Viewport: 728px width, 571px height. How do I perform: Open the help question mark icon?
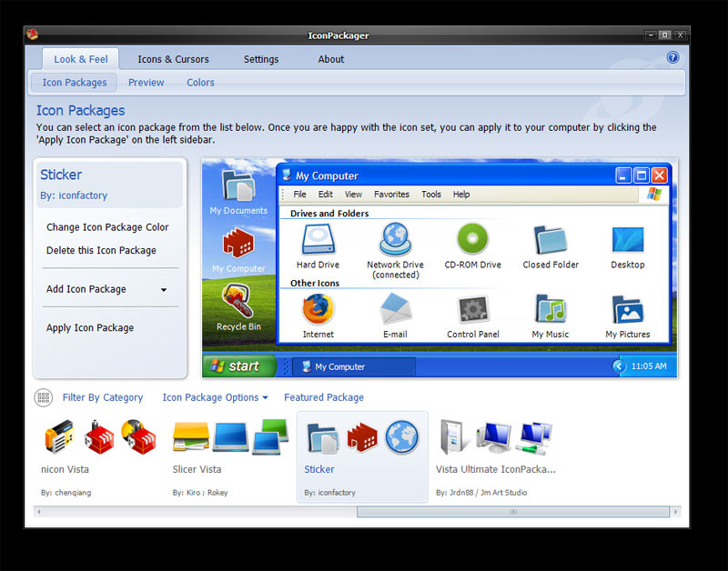click(x=672, y=57)
